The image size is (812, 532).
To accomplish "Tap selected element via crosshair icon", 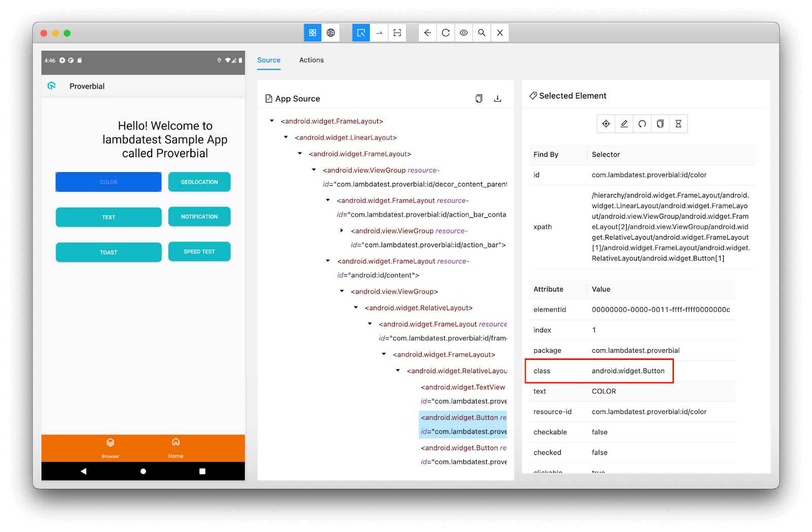I will coord(606,123).
